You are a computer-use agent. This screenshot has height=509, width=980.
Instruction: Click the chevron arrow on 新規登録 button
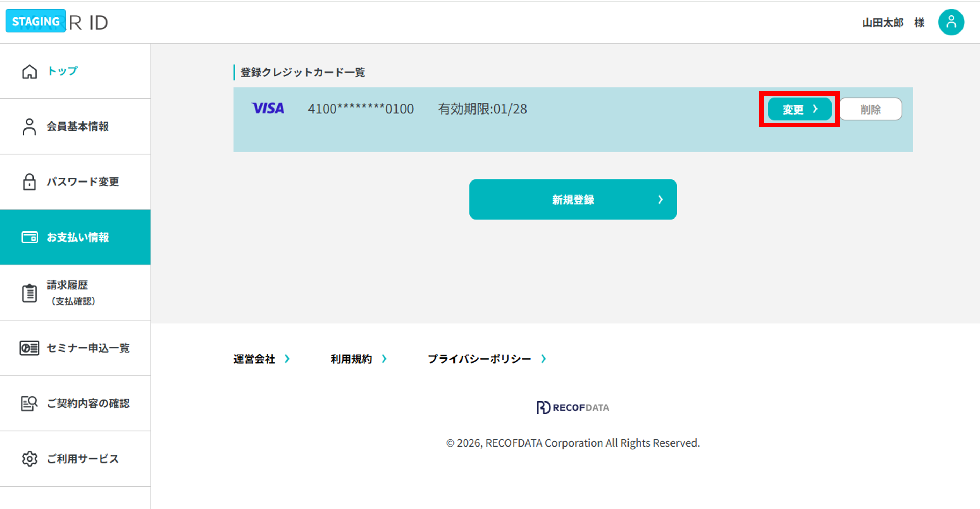pyautogui.click(x=661, y=200)
